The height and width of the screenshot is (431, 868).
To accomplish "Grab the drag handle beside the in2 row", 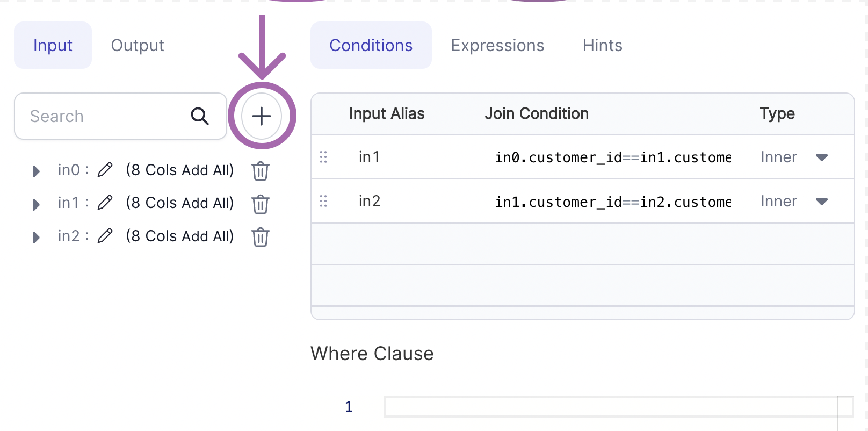I will pyautogui.click(x=324, y=201).
